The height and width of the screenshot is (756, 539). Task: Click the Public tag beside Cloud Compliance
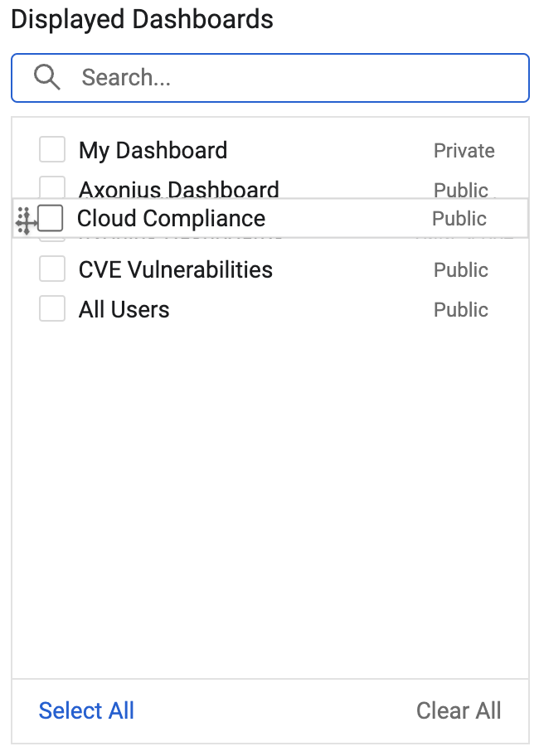coord(459,218)
